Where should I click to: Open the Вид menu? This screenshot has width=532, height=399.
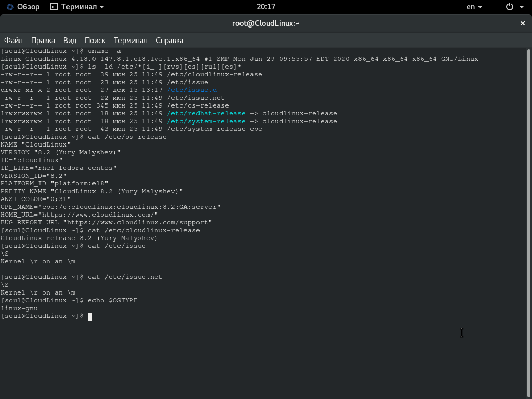[x=70, y=41]
